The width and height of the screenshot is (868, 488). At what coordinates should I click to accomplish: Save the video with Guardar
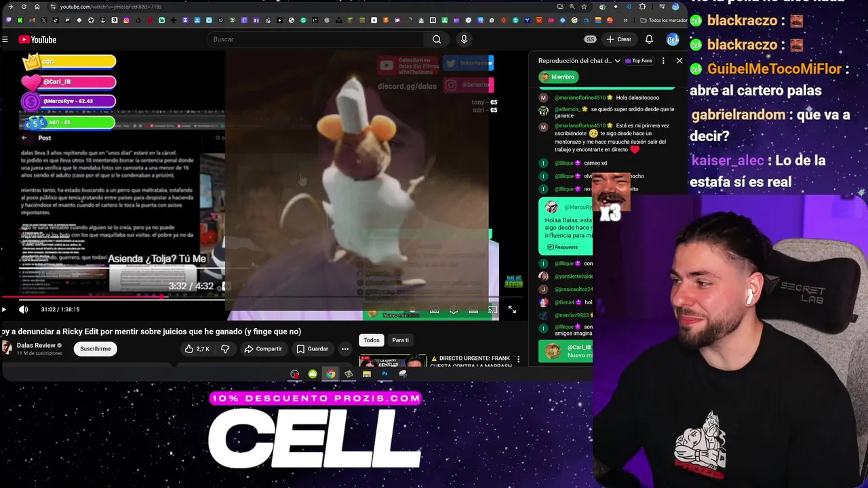pyautogui.click(x=313, y=348)
